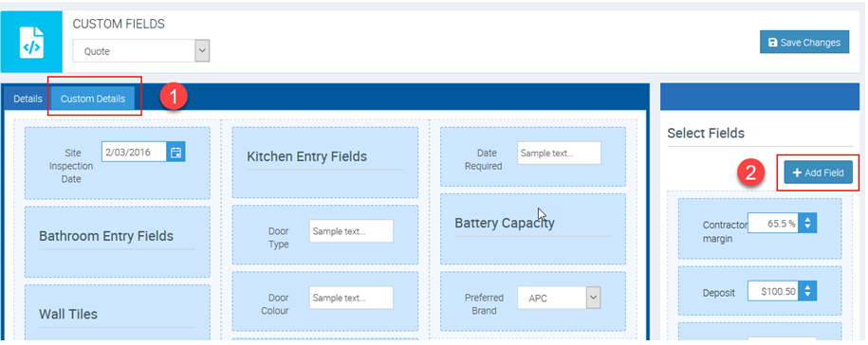The image size is (868, 345).
Task: Click the Select Fields panel heading
Action: (706, 133)
